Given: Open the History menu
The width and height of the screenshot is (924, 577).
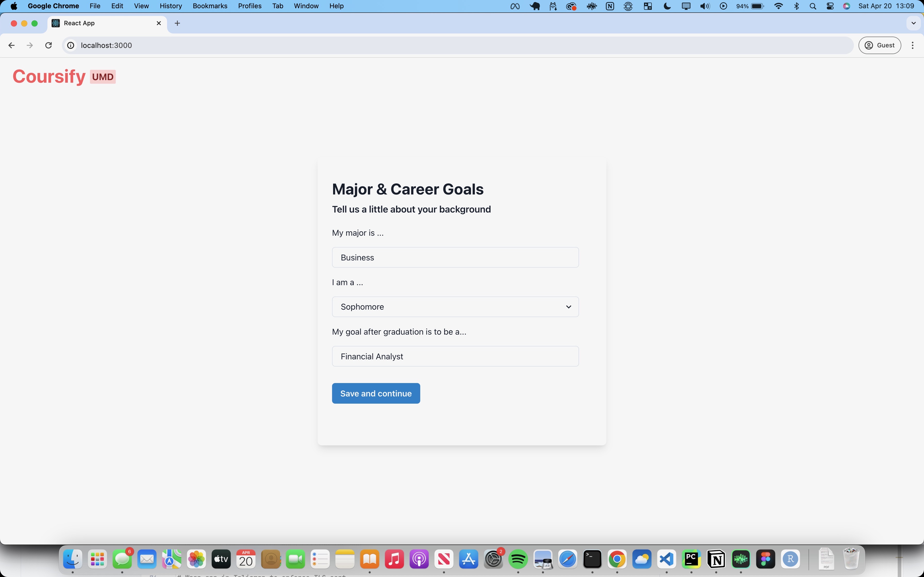Looking at the screenshot, I should coord(170,6).
